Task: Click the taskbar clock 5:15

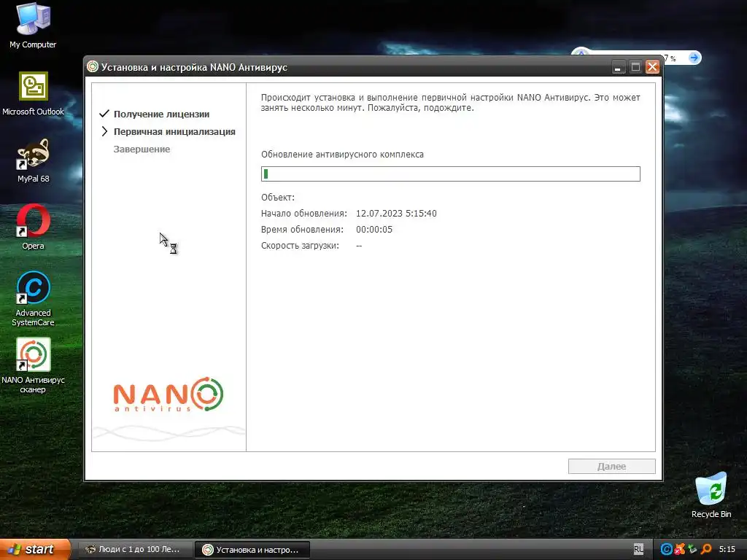Action: pos(727,549)
